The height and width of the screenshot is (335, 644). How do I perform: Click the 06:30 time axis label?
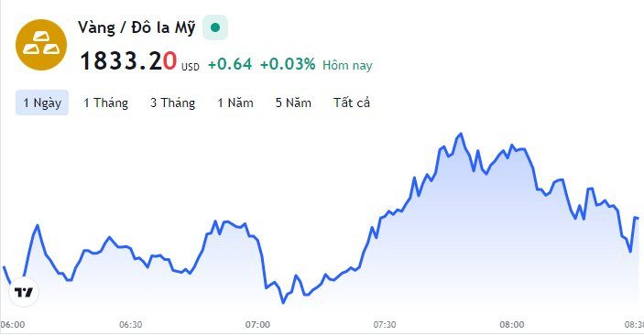(131, 325)
